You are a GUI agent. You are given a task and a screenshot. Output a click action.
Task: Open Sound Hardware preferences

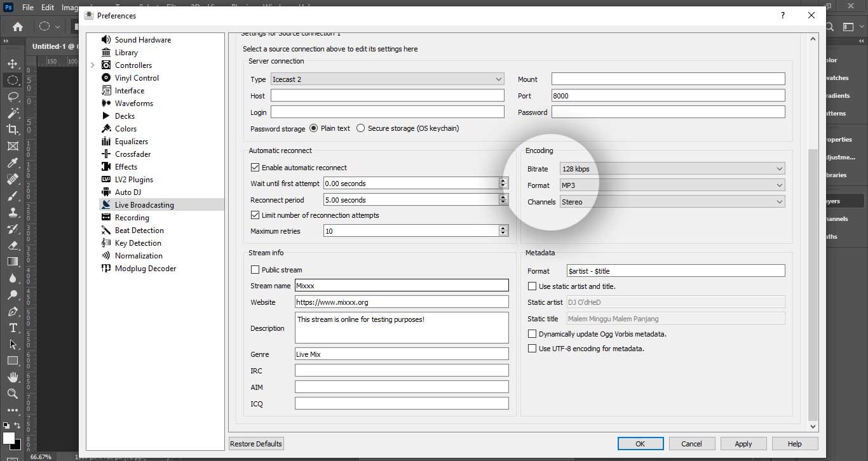(x=142, y=40)
